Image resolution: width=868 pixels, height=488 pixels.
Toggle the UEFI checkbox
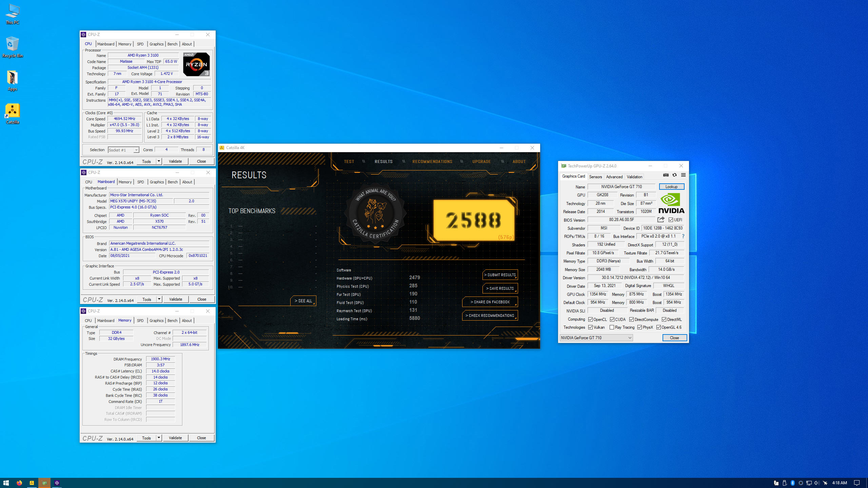671,220
